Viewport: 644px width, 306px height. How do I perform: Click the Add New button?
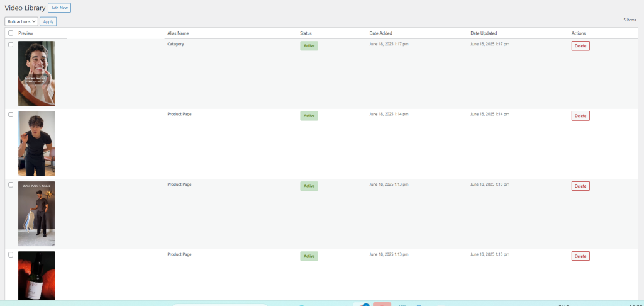point(59,8)
